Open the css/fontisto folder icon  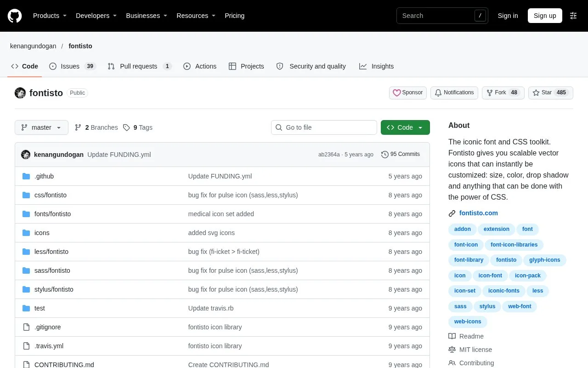pos(26,195)
